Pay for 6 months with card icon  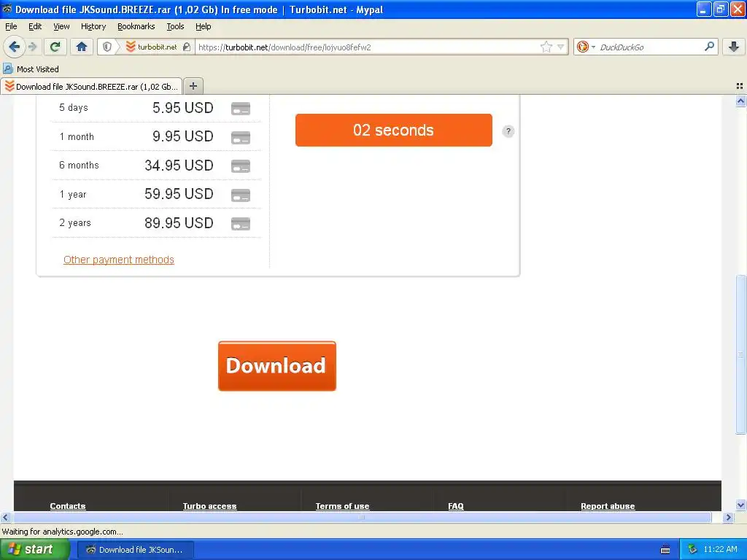[241, 166]
